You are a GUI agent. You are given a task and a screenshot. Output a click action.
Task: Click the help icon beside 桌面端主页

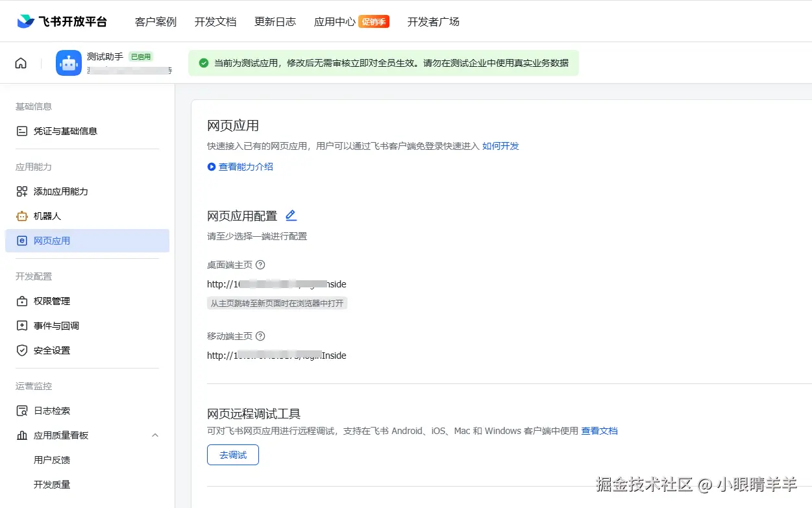pos(260,265)
